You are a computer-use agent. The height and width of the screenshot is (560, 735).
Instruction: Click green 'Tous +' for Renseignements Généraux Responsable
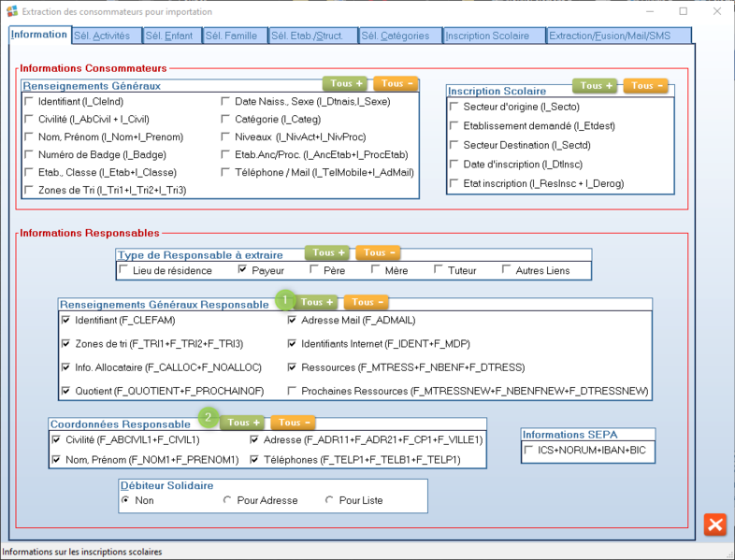(316, 302)
